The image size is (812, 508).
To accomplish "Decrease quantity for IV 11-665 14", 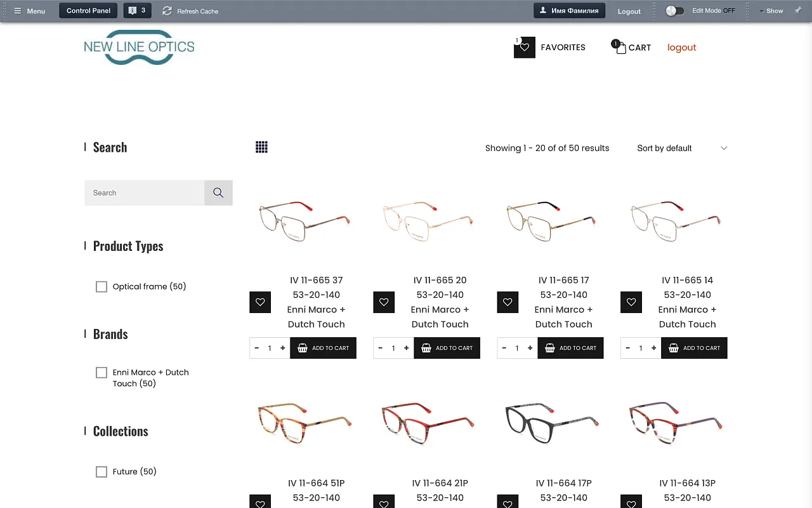I will (x=627, y=348).
